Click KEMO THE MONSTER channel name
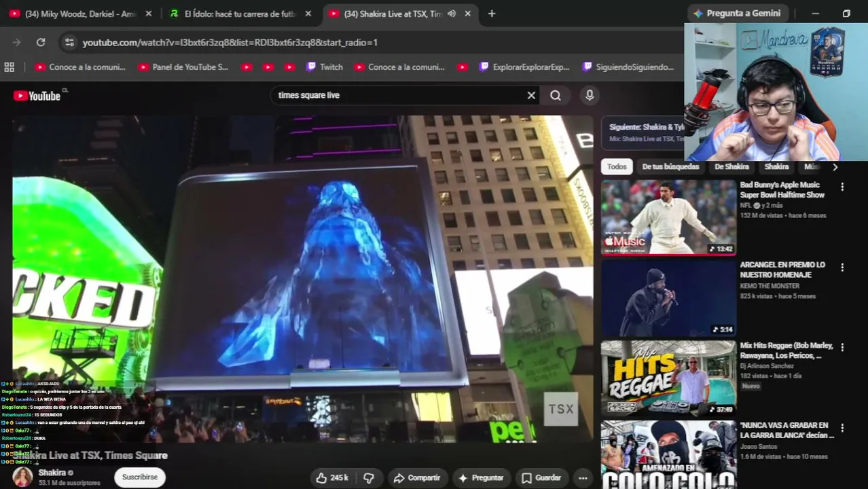 770,287
